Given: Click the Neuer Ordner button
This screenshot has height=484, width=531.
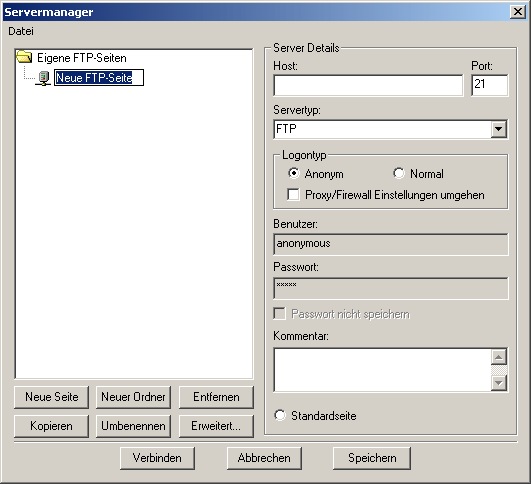Looking at the screenshot, I should pyautogui.click(x=133, y=397).
